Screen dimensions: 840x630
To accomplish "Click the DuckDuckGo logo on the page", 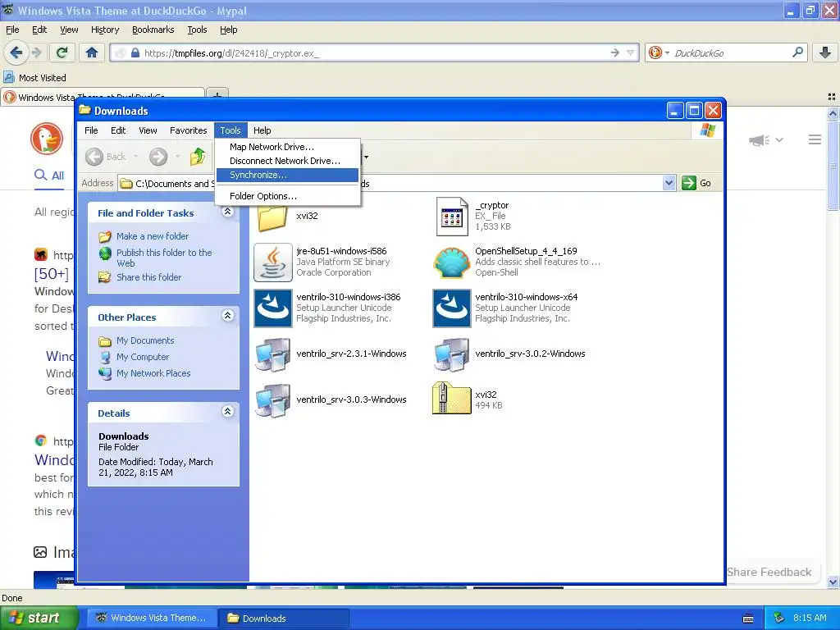I will point(47,139).
